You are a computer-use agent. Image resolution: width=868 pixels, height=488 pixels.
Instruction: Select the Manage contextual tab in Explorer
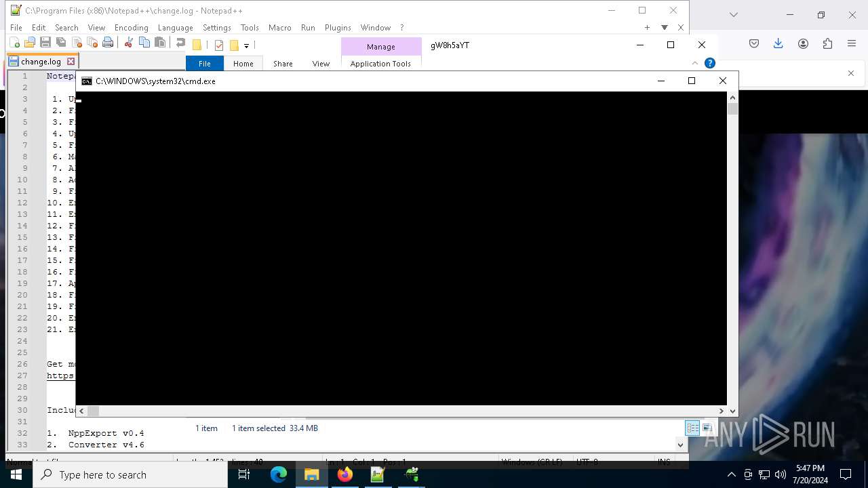(x=381, y=47)
